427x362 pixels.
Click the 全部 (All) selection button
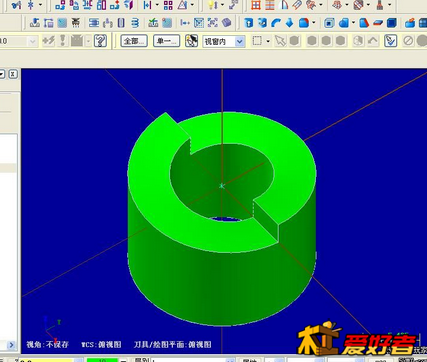(134, 41)
